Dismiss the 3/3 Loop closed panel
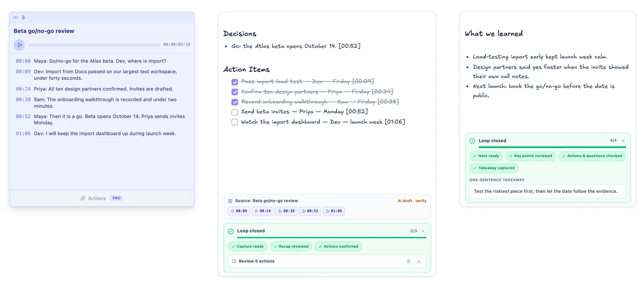 click(x=423, y=231)
